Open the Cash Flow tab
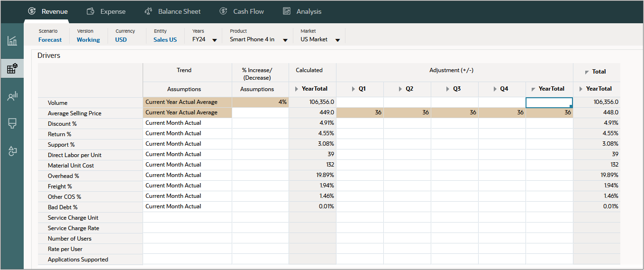This screenshot has height=270, width=644. tap(242, 11)
